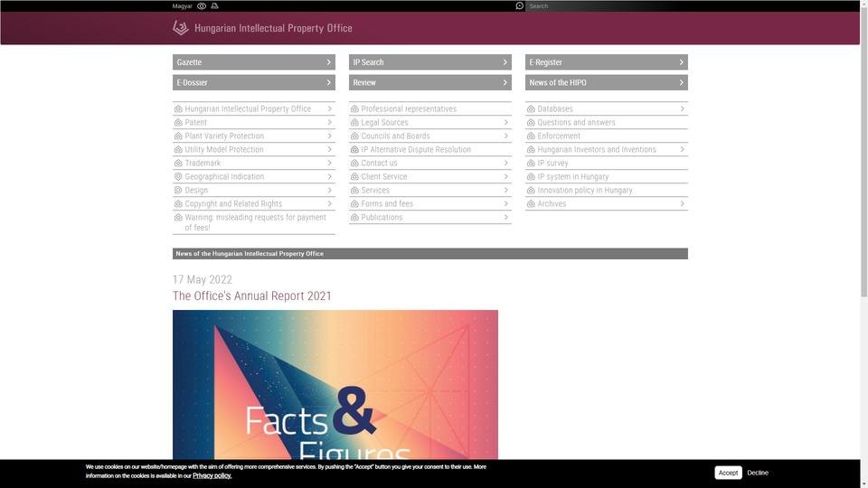Click the icon beside Services
The width and height of the screenshot is (868, 488).
point(354,191)
